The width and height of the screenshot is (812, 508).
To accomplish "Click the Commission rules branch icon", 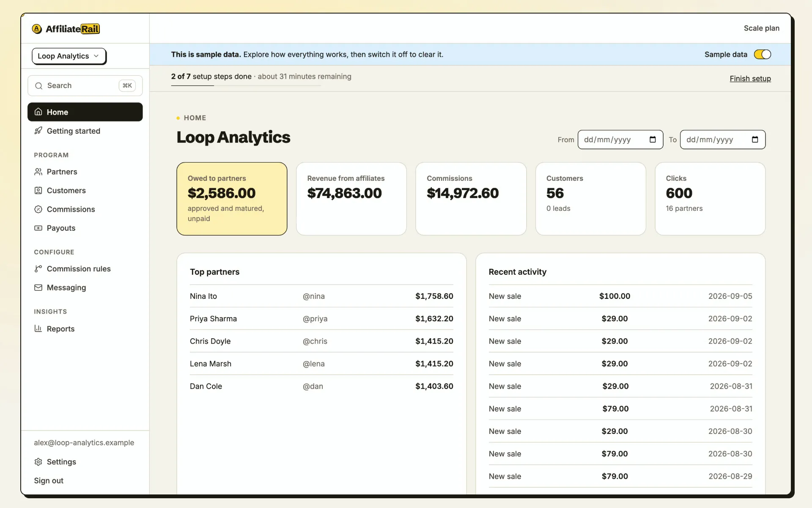I will [x=38, y=269].
